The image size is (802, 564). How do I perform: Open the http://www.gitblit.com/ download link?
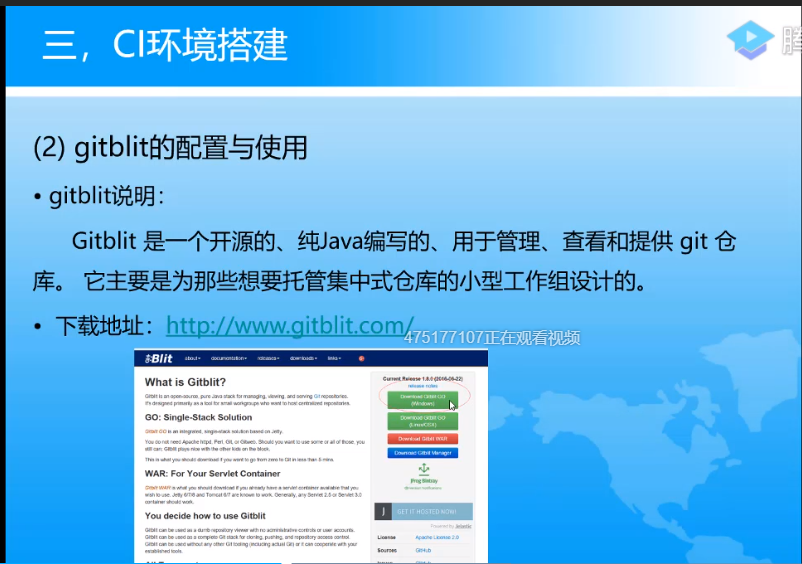coord(289,326)
